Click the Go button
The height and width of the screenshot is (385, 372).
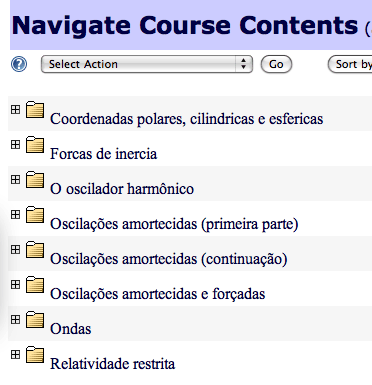point(276,64)
